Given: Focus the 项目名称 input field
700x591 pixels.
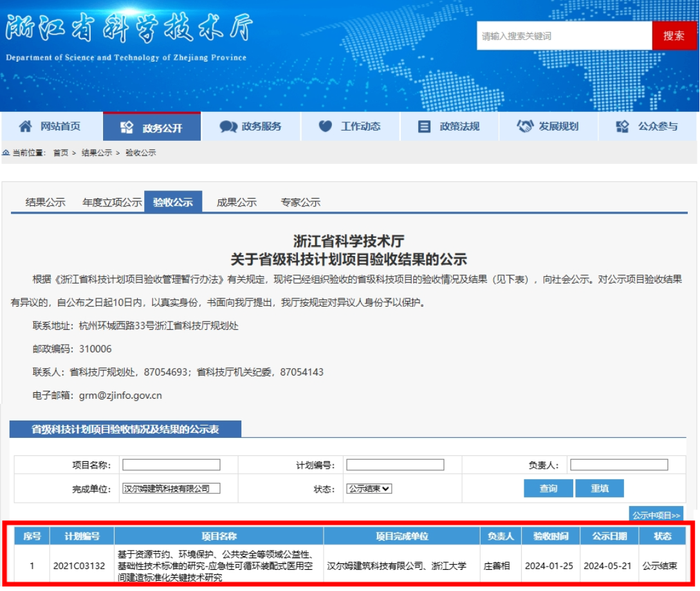Looking at the screenshot, I should pyautogui.click(x=171, y=465).
